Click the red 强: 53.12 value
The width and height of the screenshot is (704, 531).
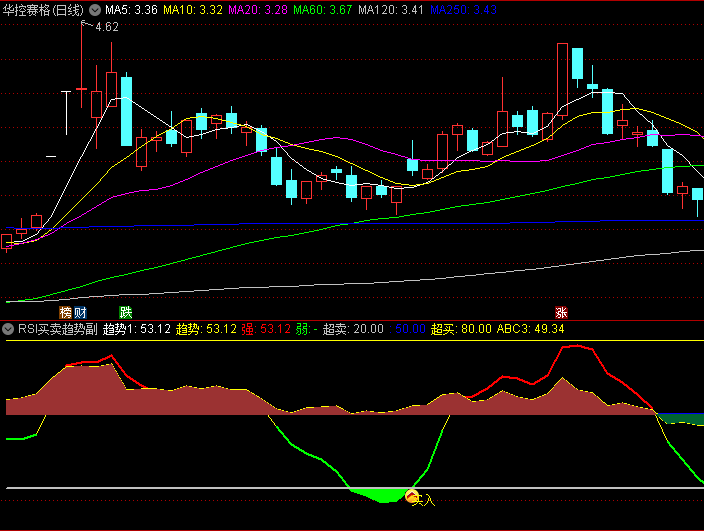266,329
